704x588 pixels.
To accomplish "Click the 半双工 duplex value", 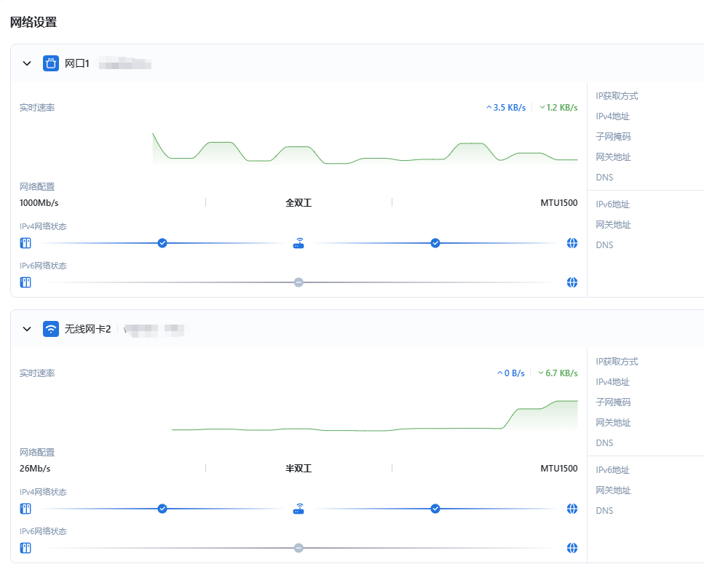I will [298, 469].
